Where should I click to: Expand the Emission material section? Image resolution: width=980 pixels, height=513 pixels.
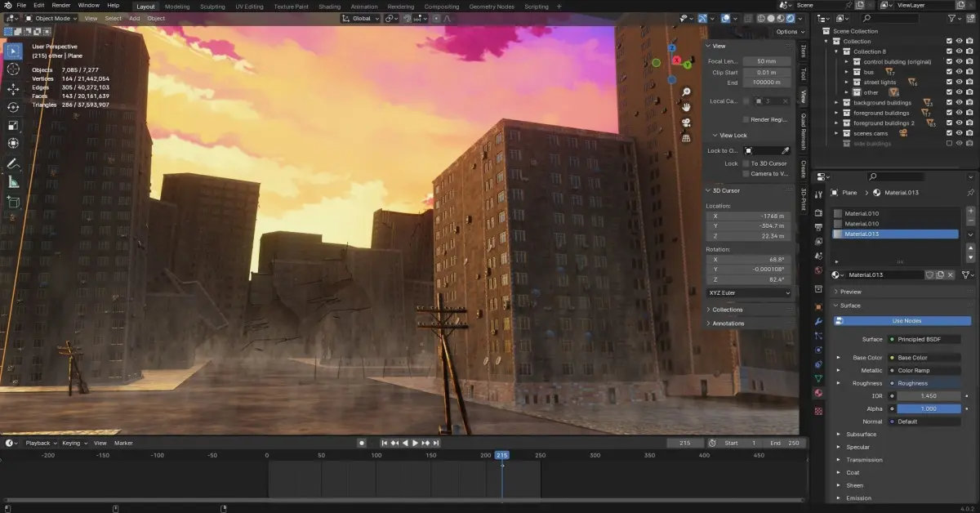[x=858, y=497]
